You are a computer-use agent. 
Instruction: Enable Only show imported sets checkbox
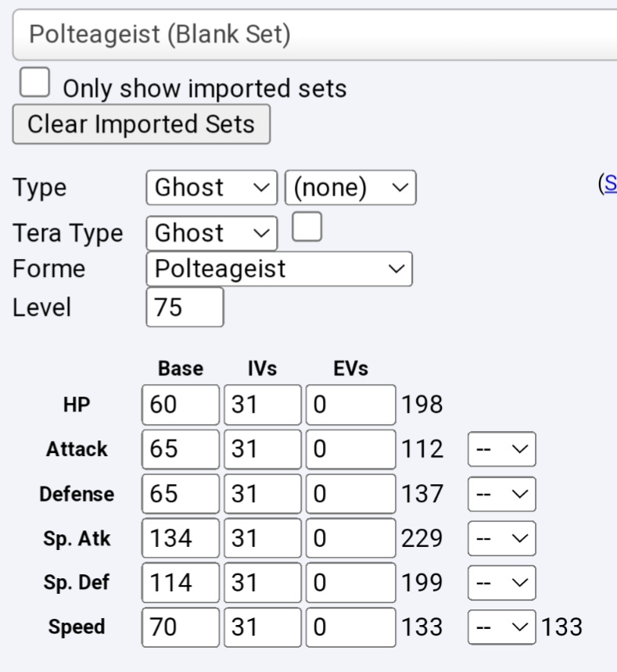pos(34,83)
